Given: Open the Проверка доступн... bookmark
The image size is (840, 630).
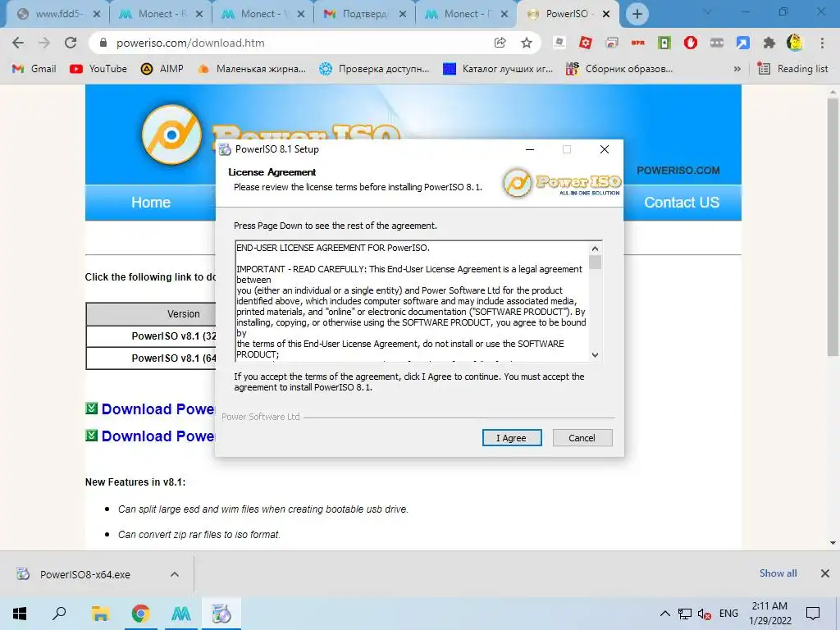Looking at the screenshot, I should (x=374, y=69).
